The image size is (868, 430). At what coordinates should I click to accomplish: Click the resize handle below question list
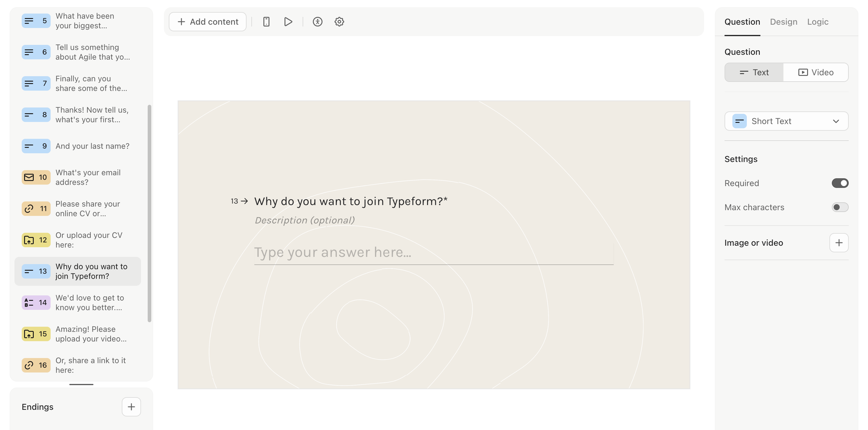[81, 384]
